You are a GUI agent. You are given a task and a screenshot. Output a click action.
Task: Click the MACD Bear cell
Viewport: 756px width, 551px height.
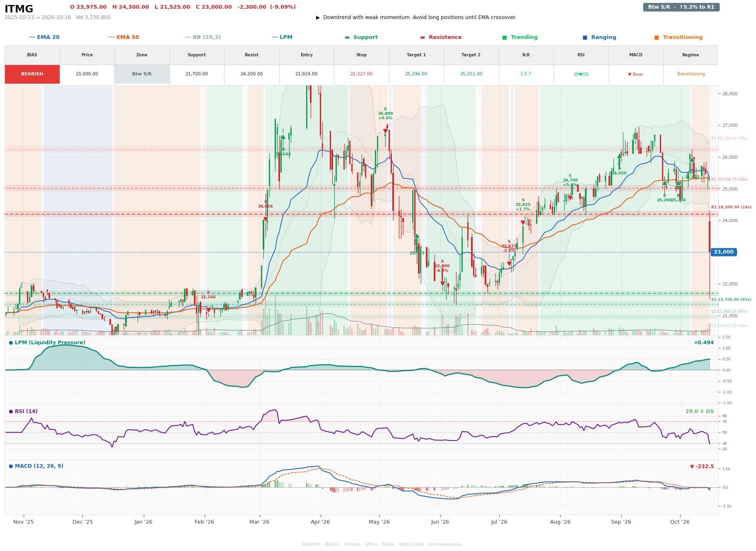pyautogui.click(x=635, y=74)
